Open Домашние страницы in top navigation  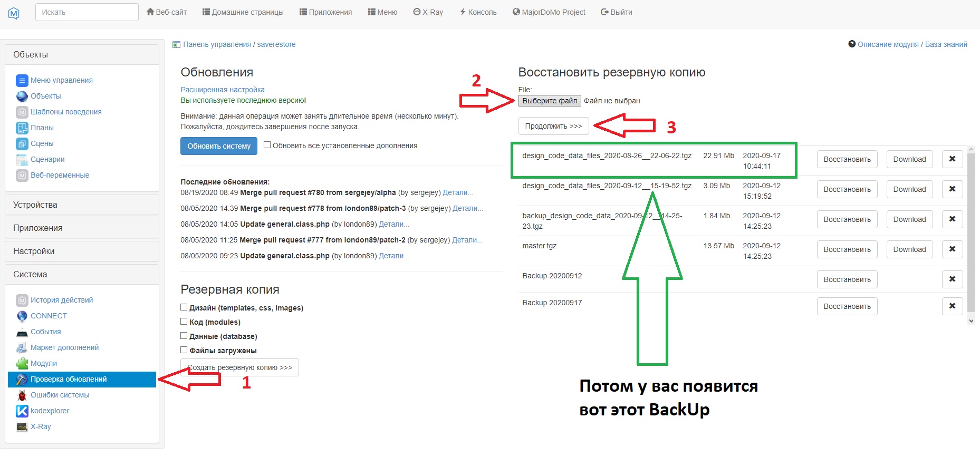243,12
